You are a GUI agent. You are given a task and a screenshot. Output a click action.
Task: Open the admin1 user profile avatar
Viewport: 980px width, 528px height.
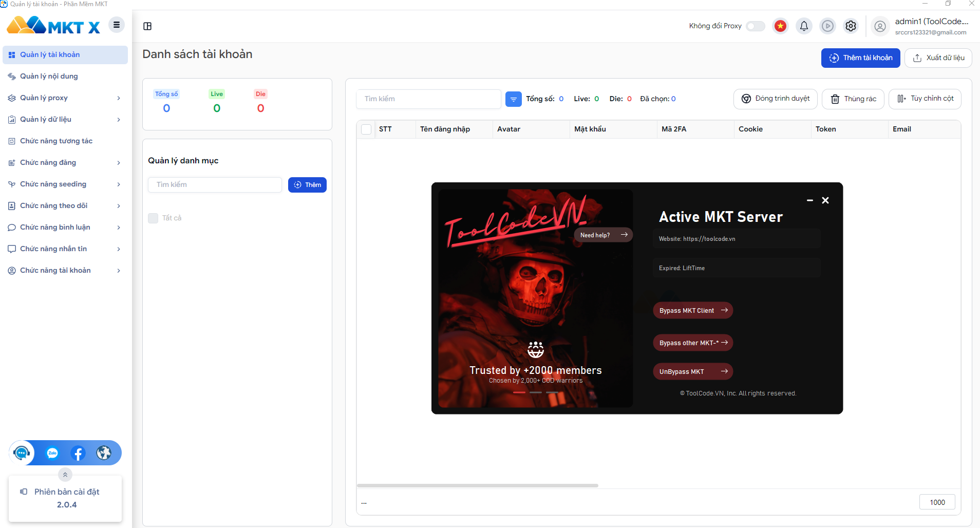[x=880, y=26]
